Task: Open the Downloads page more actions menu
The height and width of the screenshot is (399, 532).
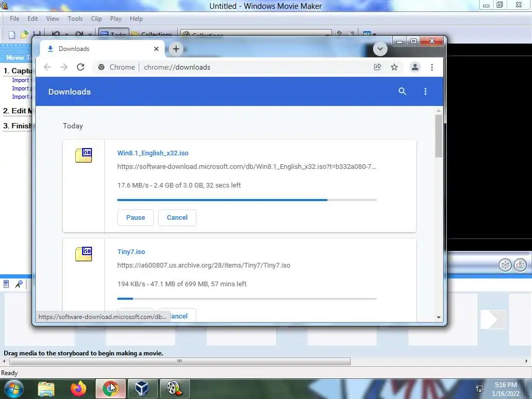Action: [425, 91]
